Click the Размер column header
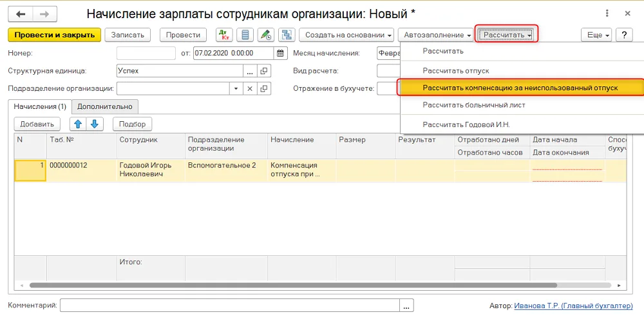This screenshot has width=644, height=321. (366, 146)
